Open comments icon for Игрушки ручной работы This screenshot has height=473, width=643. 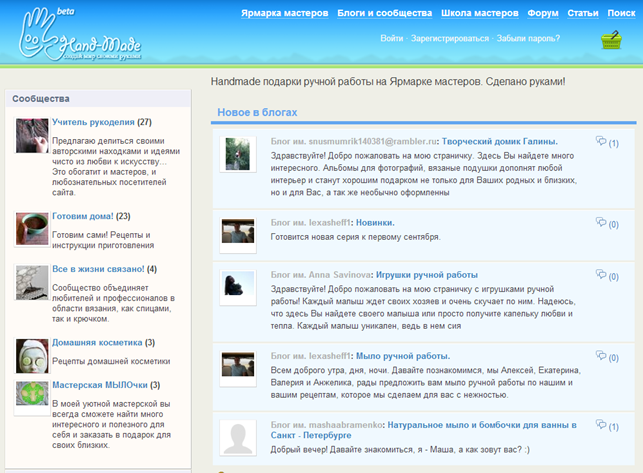coord(601,274)
